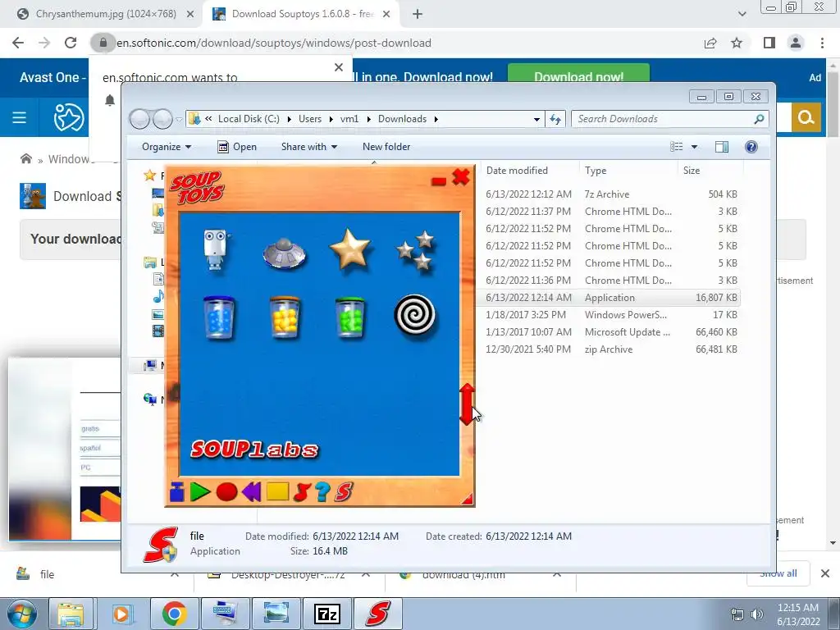Open the Softonic hamburger menu
The height and width of the screenshot is (630, 840).
pos(20,117)
